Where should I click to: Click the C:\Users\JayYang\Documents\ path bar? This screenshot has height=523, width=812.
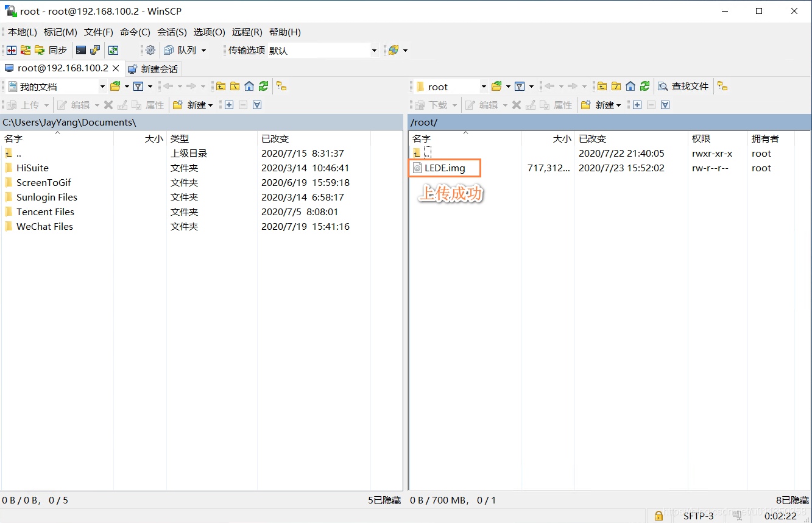point(201,123)
